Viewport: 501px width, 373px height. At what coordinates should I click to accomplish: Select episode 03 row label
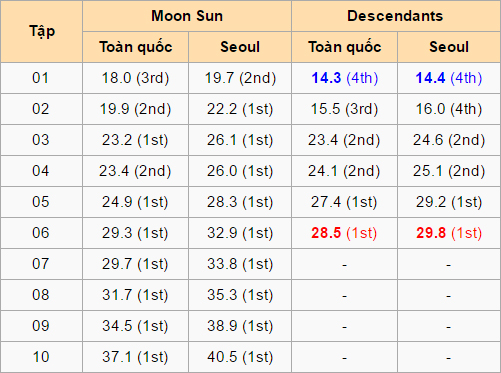pyautogui.click(x=41, y=140)
